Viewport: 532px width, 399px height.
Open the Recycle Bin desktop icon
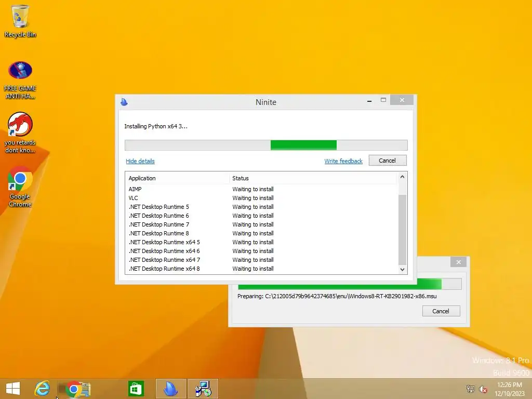pos(20,21)
